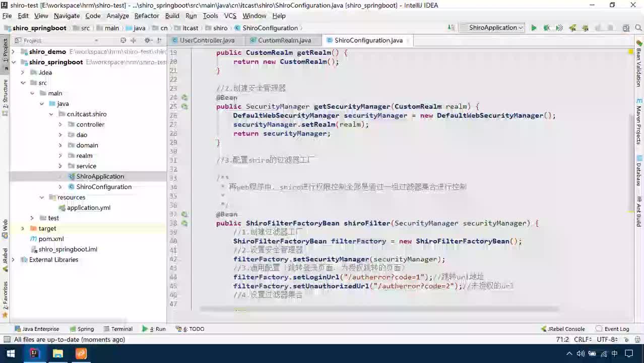This screenshot has width=644, height=363.
Task: Start debugging with the green bug icon
Action: click(x=546, y=28)
